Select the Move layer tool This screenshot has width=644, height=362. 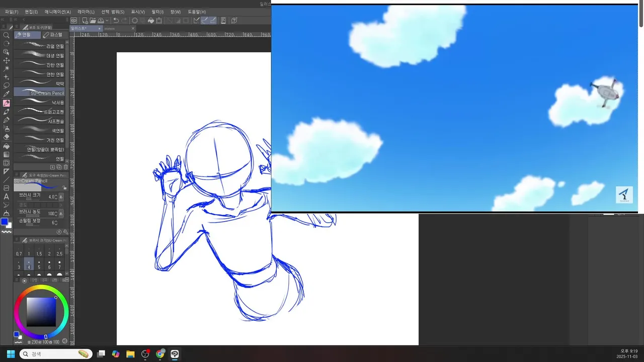point(7,60)
